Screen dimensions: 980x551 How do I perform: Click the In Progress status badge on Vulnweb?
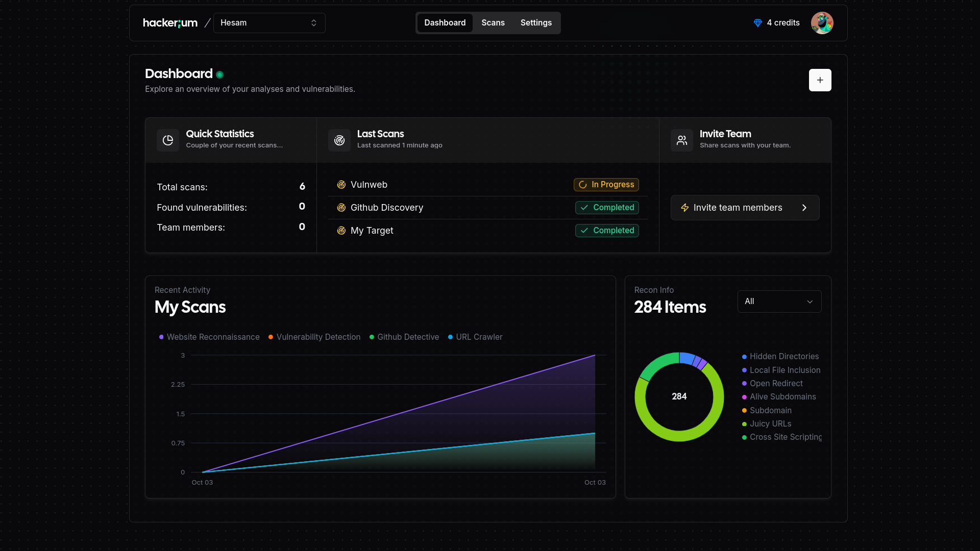[x=606, y=185]
